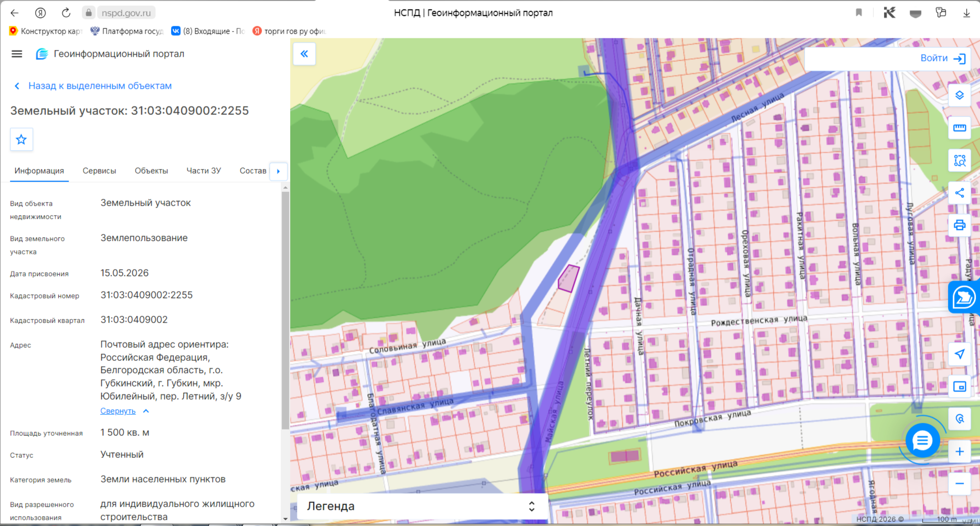Select the ruler measurement tool
This screenshot has width=980, height=526.
click(960, 128)
